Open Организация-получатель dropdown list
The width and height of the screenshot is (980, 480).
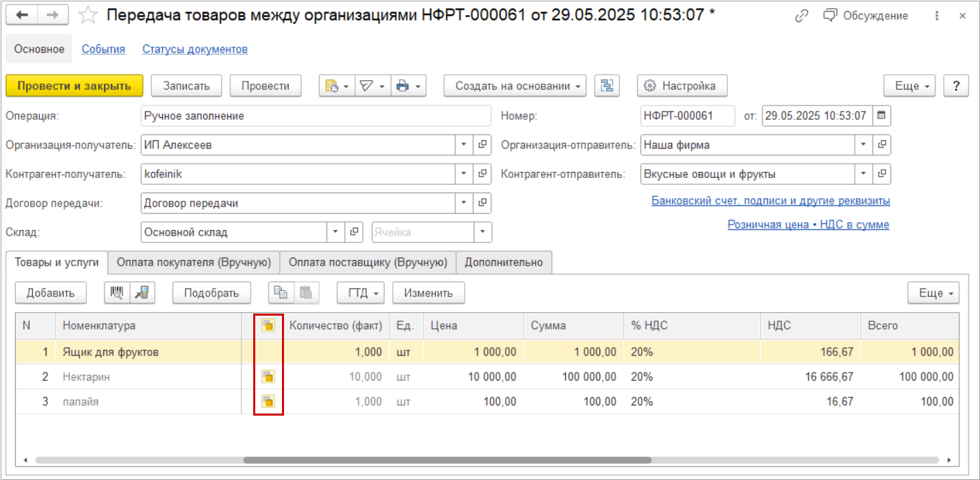(464, 145)
